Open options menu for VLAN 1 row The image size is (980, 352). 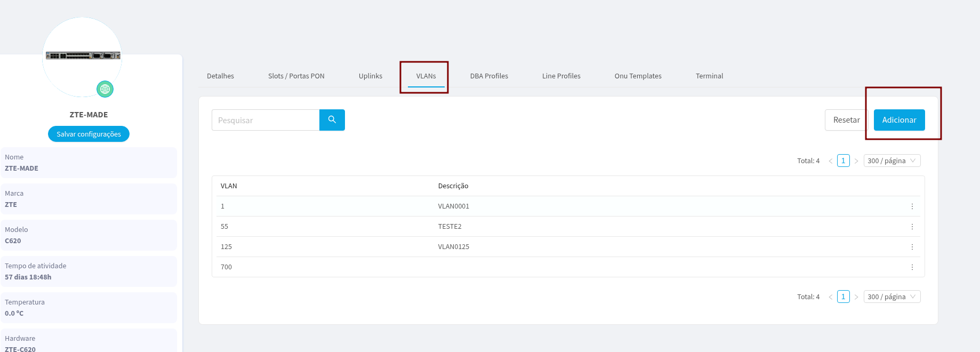coord(912,206)
